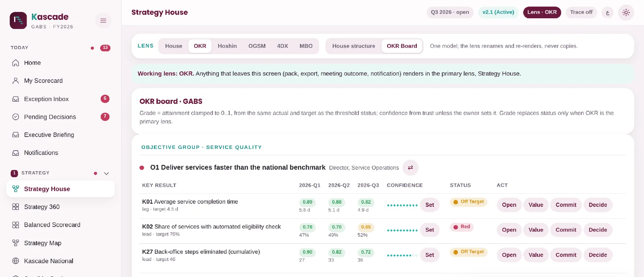Image resolution: width=644 pixels, height=277 pixels.
Task: Click K01 confidence dots indicator
Action: pyautogui.click(x=402, y=205)
